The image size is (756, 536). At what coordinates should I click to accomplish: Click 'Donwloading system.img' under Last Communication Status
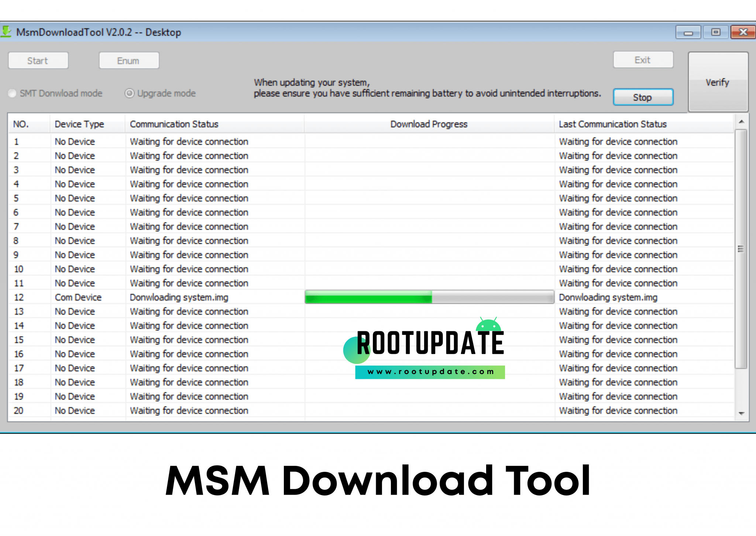tap(608, 297)
